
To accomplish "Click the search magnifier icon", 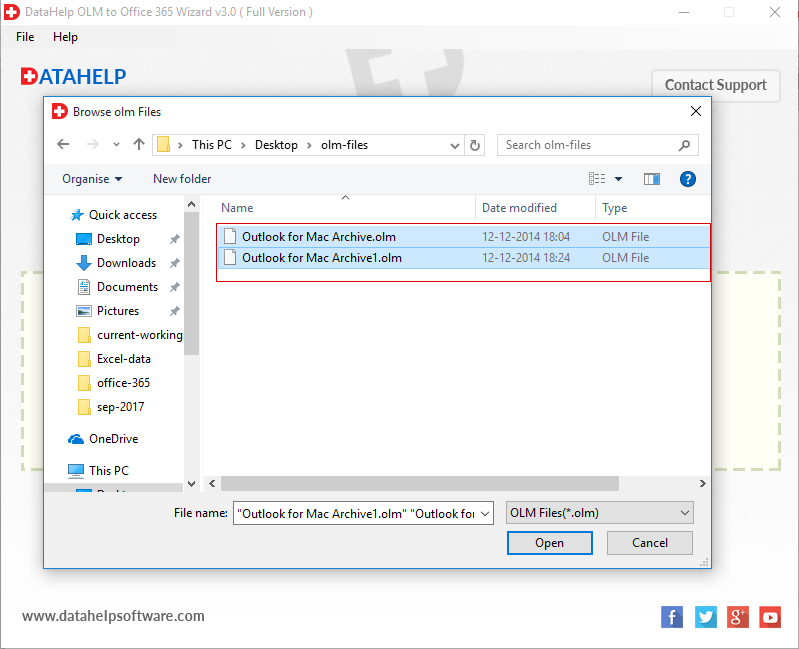I will 684,145.
